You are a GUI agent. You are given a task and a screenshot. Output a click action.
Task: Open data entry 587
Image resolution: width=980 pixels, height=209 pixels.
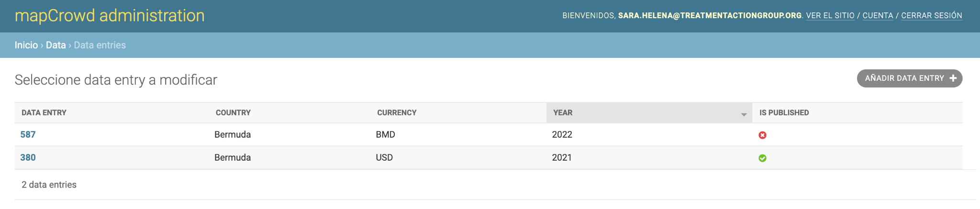[x=28, y=134]
